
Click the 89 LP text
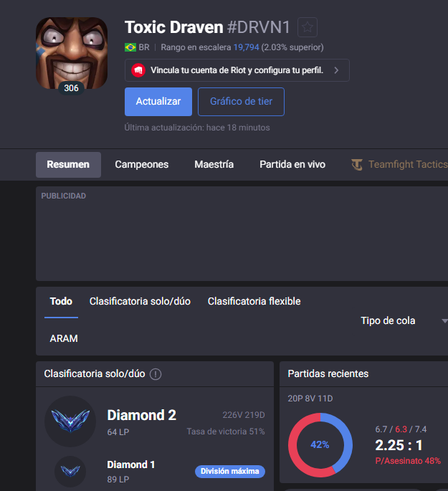pos(118,480)
